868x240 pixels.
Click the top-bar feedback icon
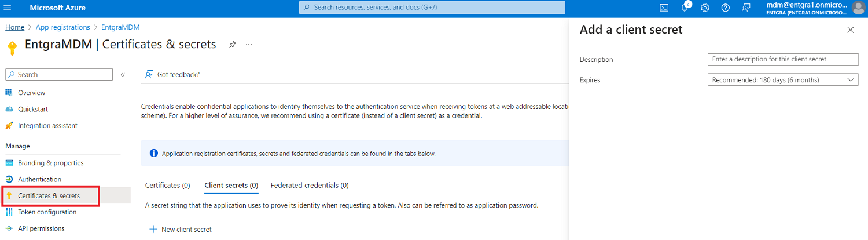click(x=746, y=8)
